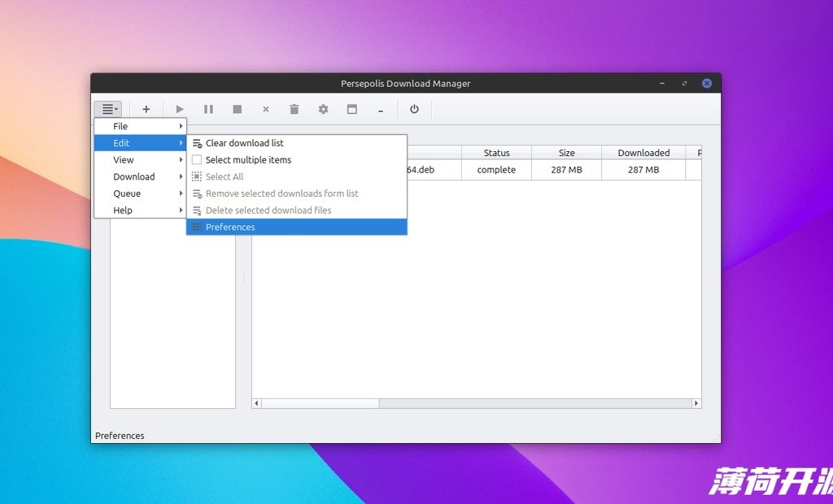This screenshot has height=504, width=833.
Task: Choose Clear download list
Action: (297, 143)
